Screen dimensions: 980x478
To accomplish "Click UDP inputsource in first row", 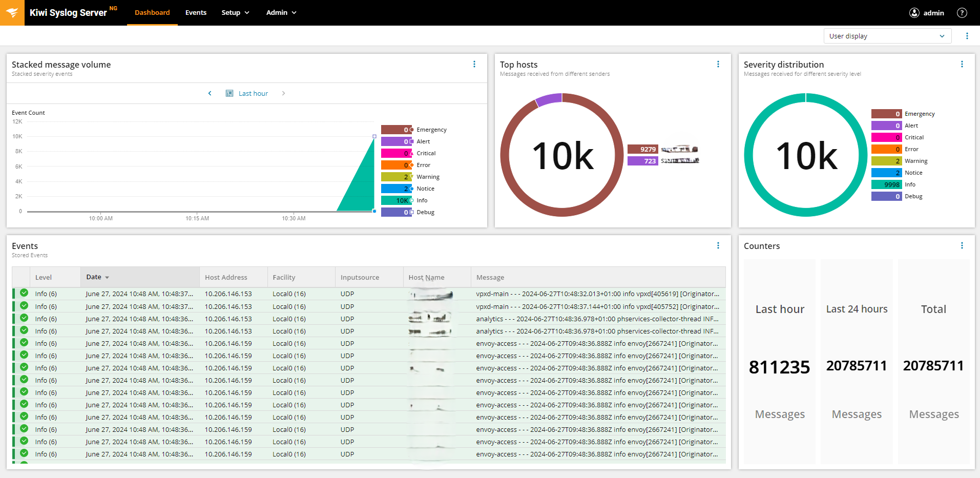I will click(x=347, y=294).
